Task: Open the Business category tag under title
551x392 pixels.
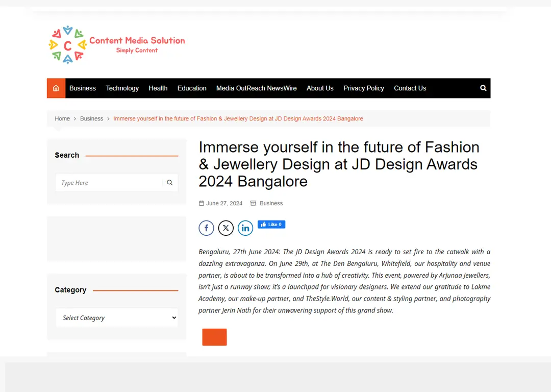Action: [271, 203]
